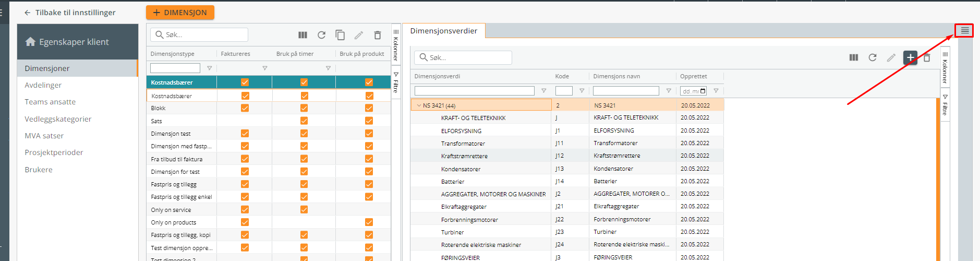This screenshot has width=980, height=261.
Task: Open filter menu for Kode column
Action: pyautogui.click(x=582, y=91)
